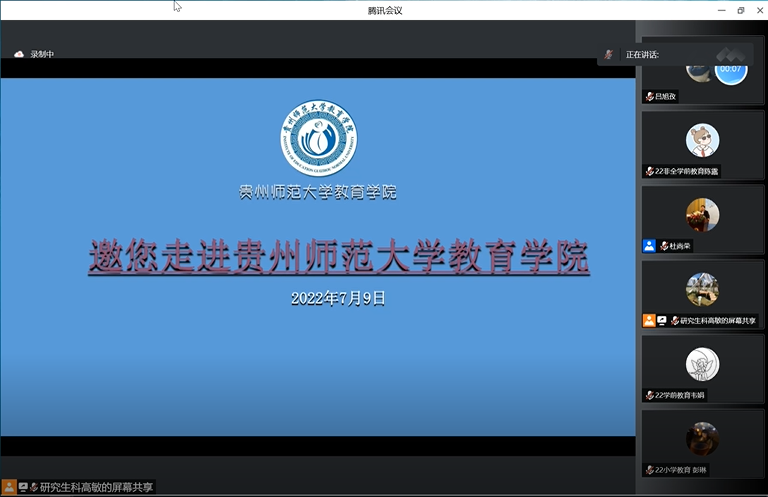Select the 22学前教育韦娟 avatar tile

pyautogui.click(x=702, y=364)
